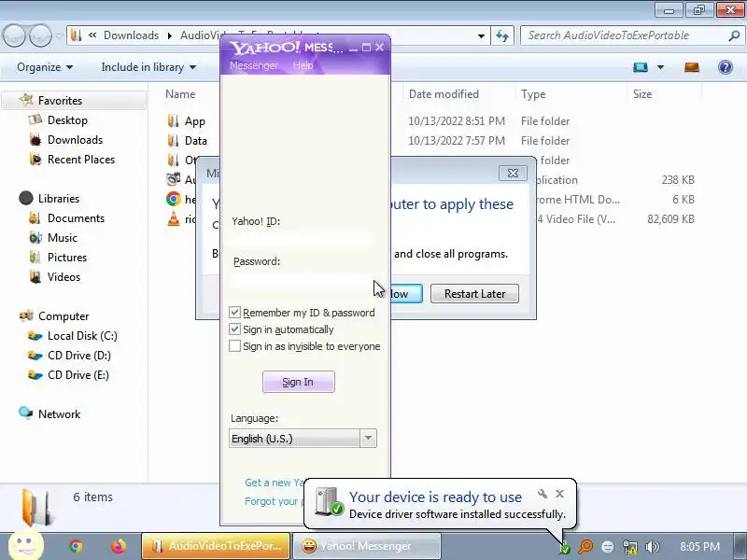Select Downloads under Favorites
The width and height of the screenshot is (747, 560).
coord(75,139)
